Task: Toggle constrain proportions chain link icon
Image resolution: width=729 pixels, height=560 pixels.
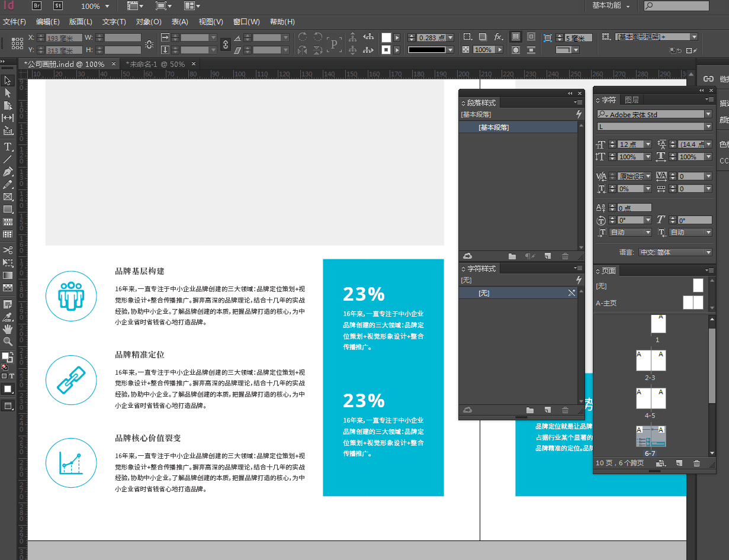Action: (x=226, y=44)
